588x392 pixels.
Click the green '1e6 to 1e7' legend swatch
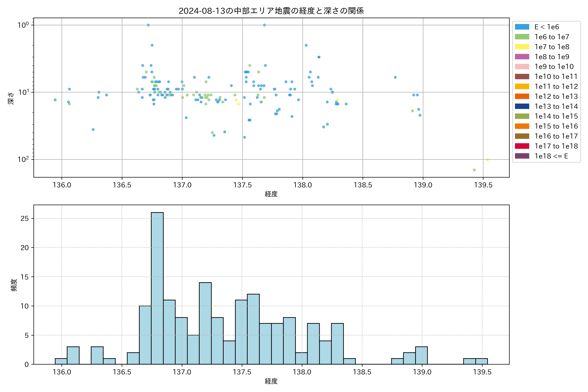tap(522, 37)
